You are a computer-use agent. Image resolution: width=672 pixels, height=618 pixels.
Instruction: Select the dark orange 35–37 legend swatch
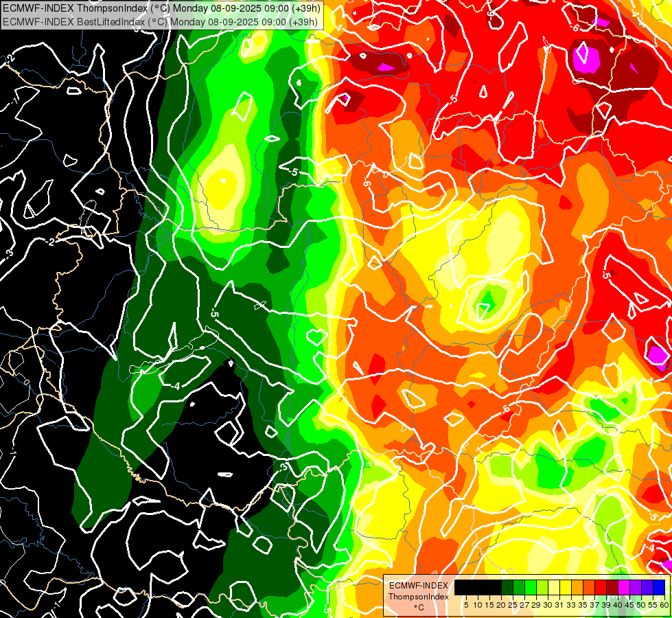pyautogui.click(x=588, y=588)
